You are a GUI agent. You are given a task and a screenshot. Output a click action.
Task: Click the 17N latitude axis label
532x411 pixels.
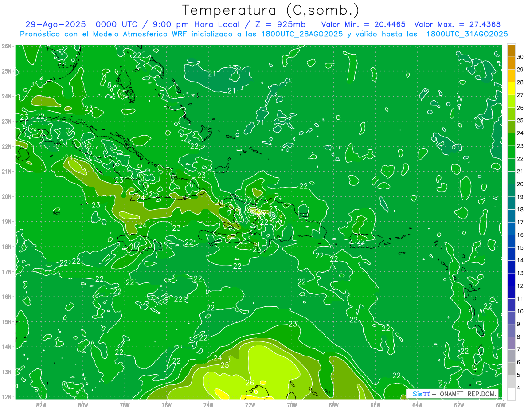click(6, 271)
